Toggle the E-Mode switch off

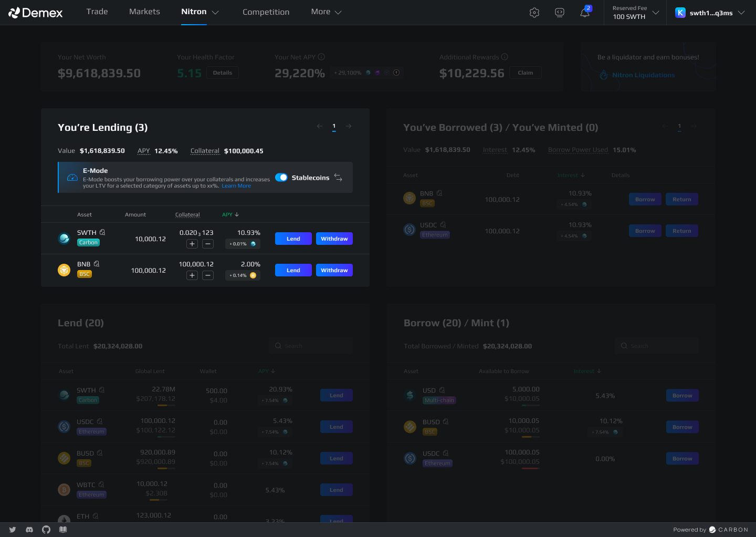pos(281,178)
